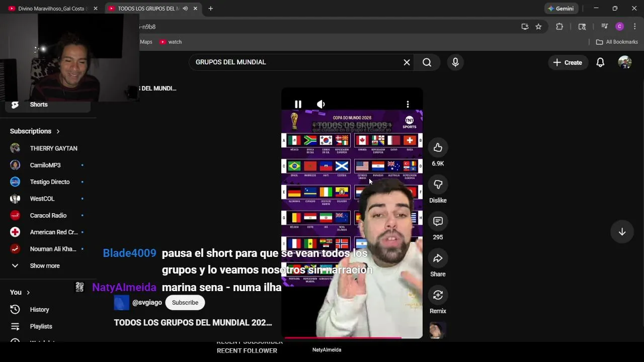Click the Dislike thumbs-down icon

[438, 185]
